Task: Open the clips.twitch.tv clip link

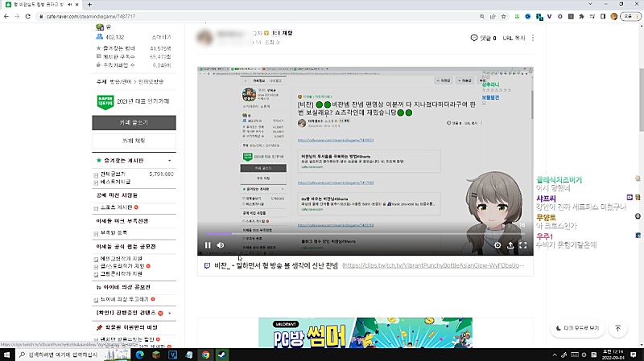Action: [433, 265]
